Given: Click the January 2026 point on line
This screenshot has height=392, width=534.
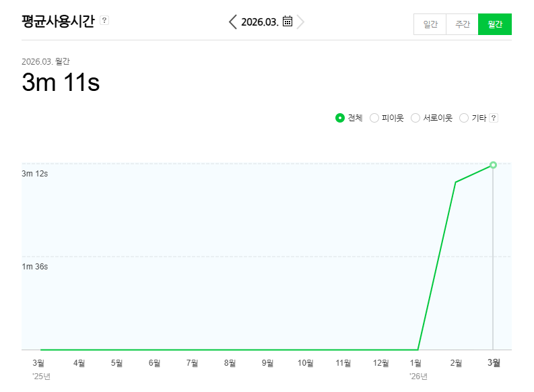Looking at the screenshot, I should coord(418,350).
